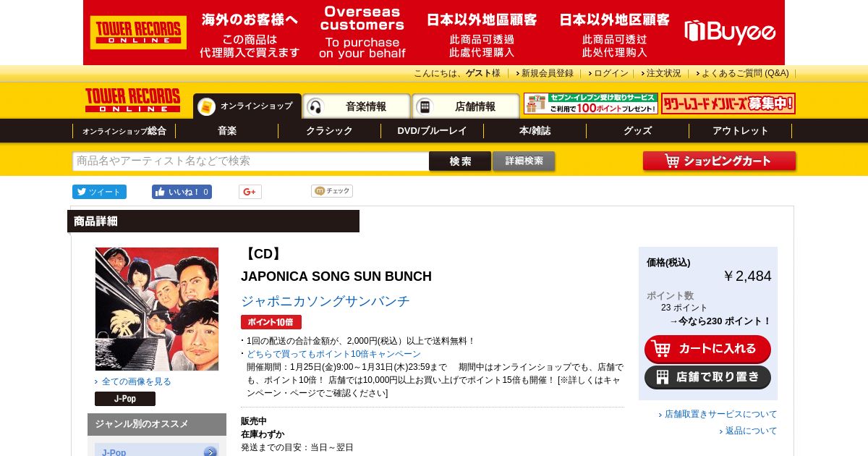Viewport: 868px width, 456px height.
Task: Open the album cover thumbnail
Action: click(x=157, y=309)
